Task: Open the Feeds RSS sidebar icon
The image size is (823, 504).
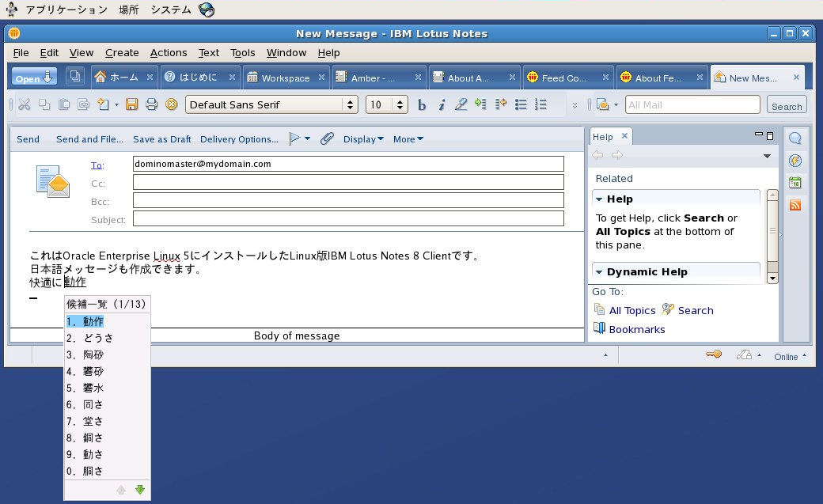Action: (x=795, y=205)
